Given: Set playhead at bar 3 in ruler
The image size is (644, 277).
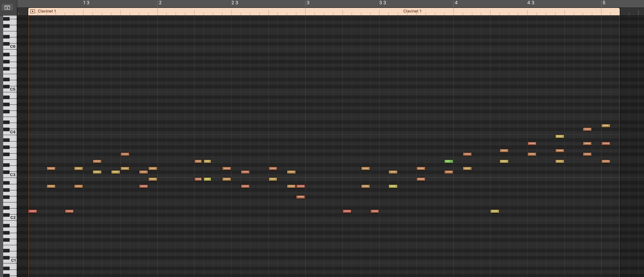Looking at the screenshot, I should click(308, 3).
